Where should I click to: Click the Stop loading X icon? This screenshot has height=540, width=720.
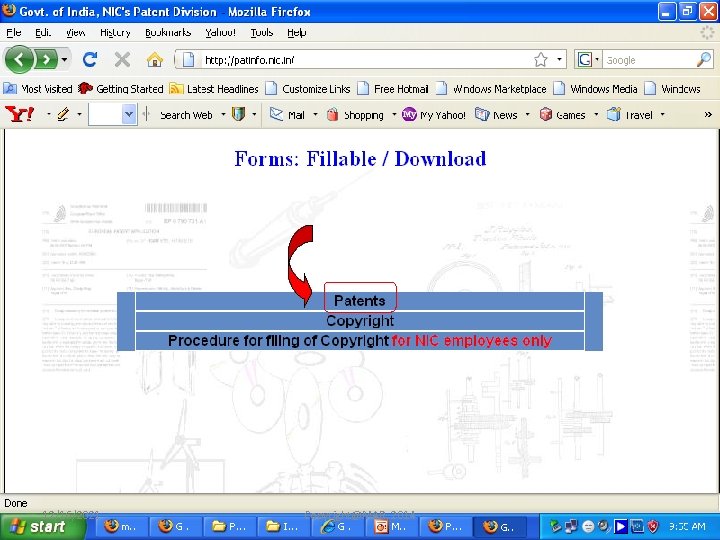pos(122,59)
